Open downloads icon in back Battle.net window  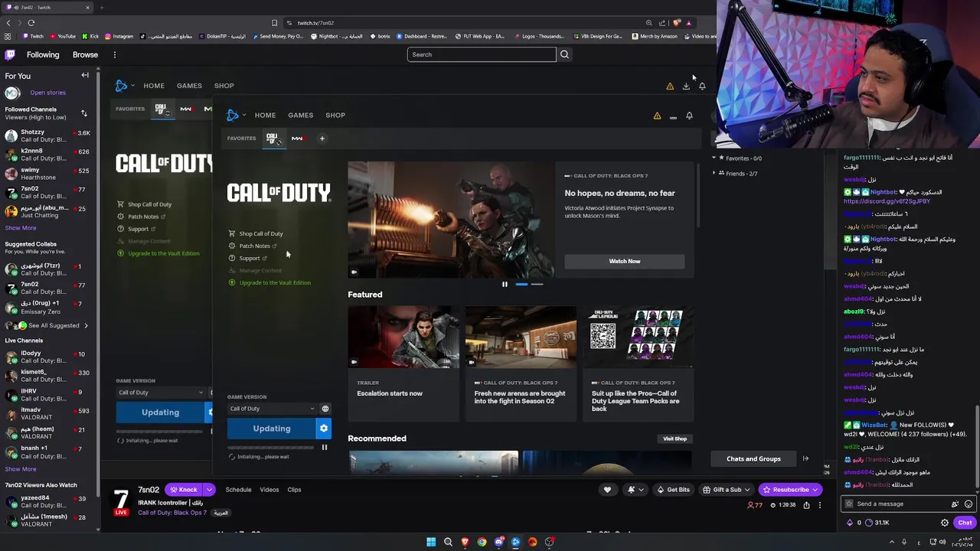(686, 86)
